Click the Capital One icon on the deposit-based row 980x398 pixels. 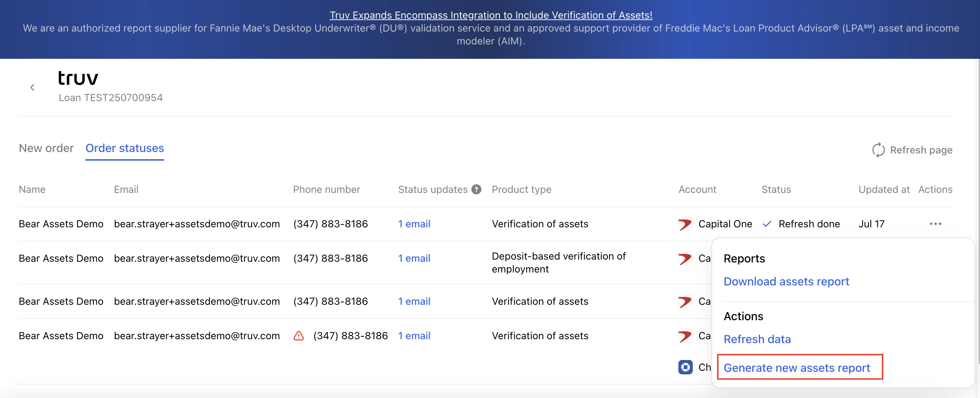[x=684, y=258]
